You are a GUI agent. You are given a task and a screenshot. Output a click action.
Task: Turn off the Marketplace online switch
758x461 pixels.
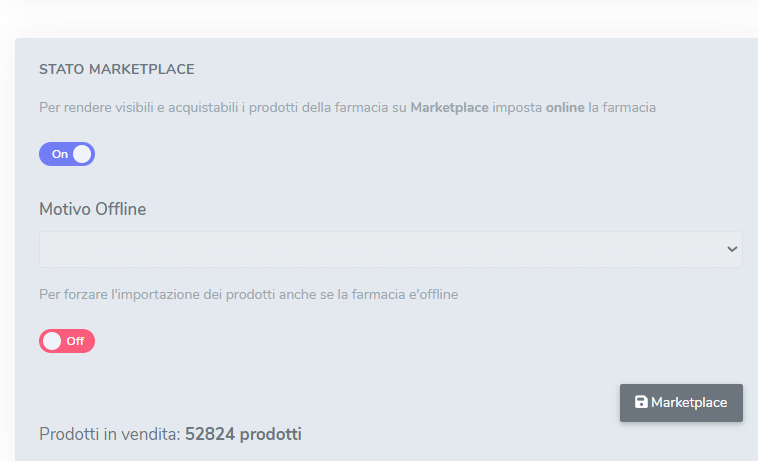(x=67, y=154)
